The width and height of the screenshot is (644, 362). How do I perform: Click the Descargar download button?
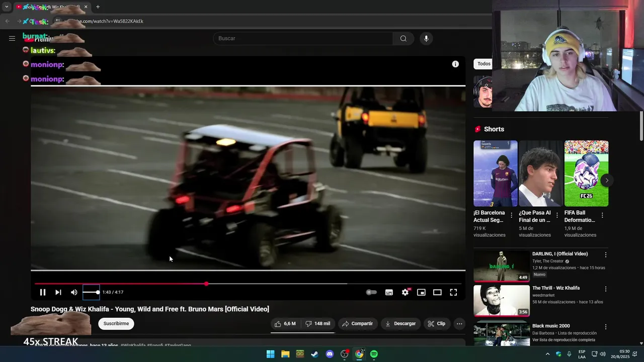click(x=400, y=324)
